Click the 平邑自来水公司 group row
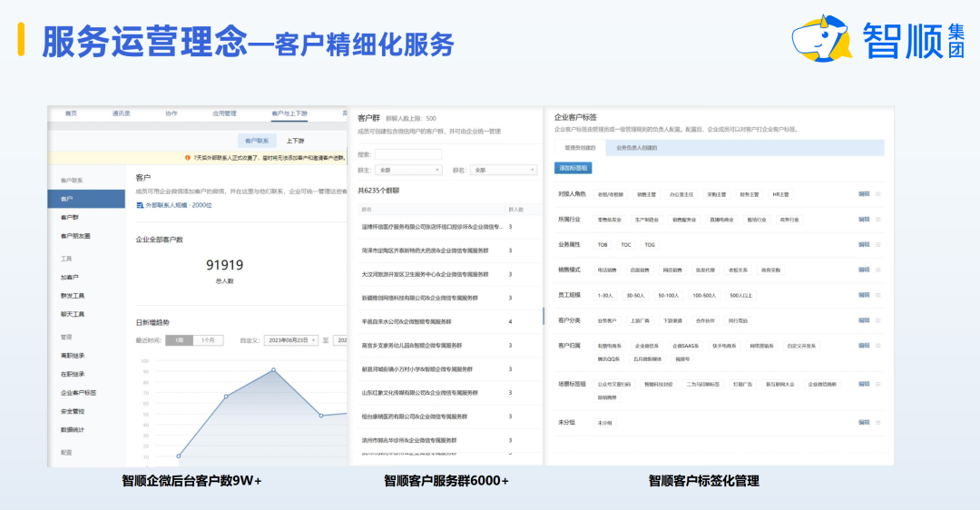This screenshot has height=510, width=980. pyautogui.click(x=449, y=322)
